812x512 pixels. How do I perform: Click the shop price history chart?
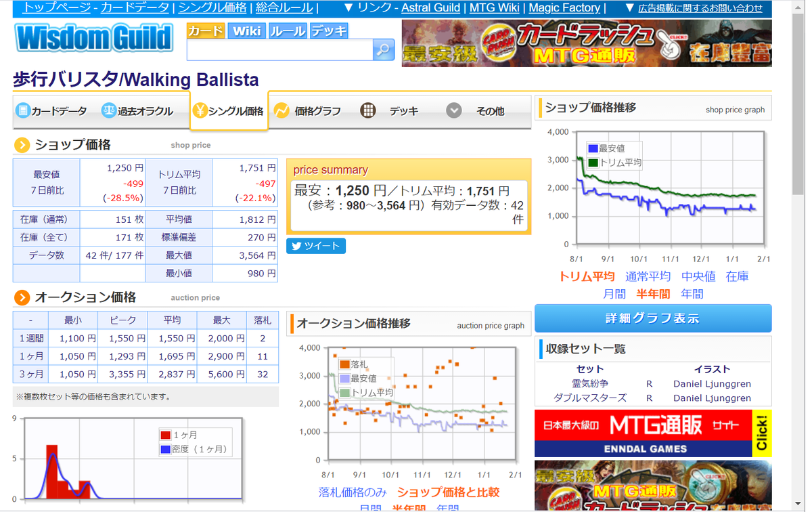click(671, 188)
